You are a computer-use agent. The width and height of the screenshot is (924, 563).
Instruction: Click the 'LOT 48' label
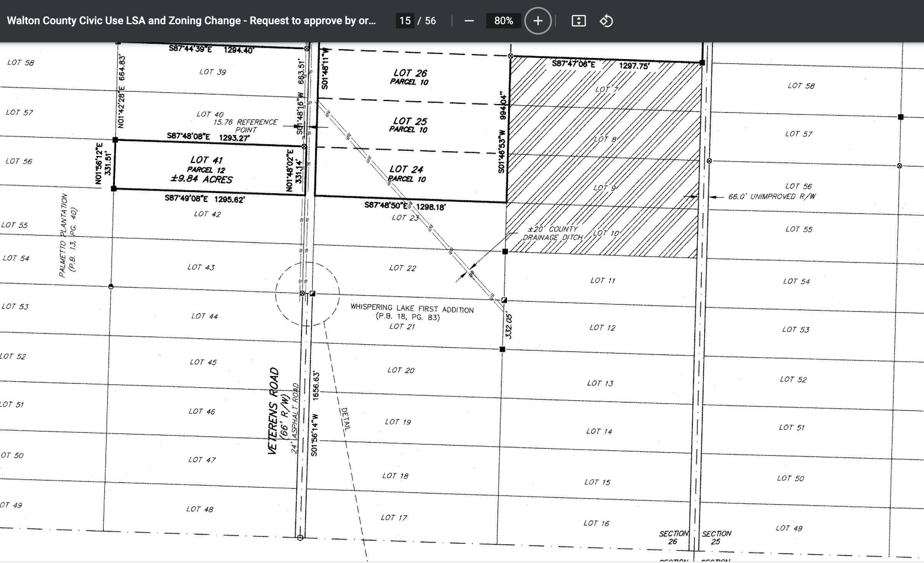click(199, 509)
